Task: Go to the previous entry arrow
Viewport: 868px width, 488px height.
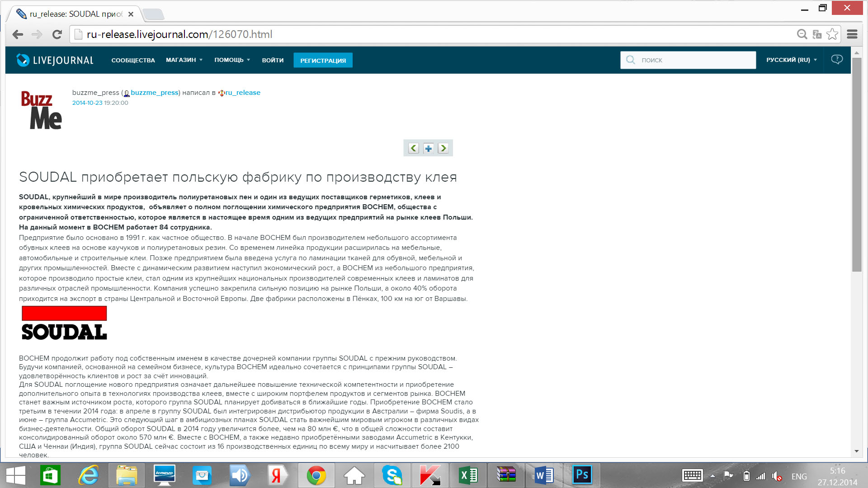Action: pos(413,148)
